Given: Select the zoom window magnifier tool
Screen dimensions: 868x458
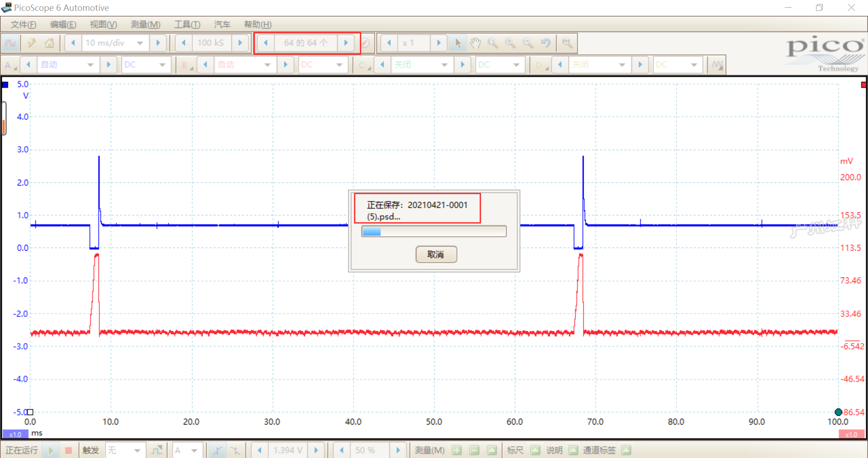Looking at the screenshot, I should pos(493,43).
